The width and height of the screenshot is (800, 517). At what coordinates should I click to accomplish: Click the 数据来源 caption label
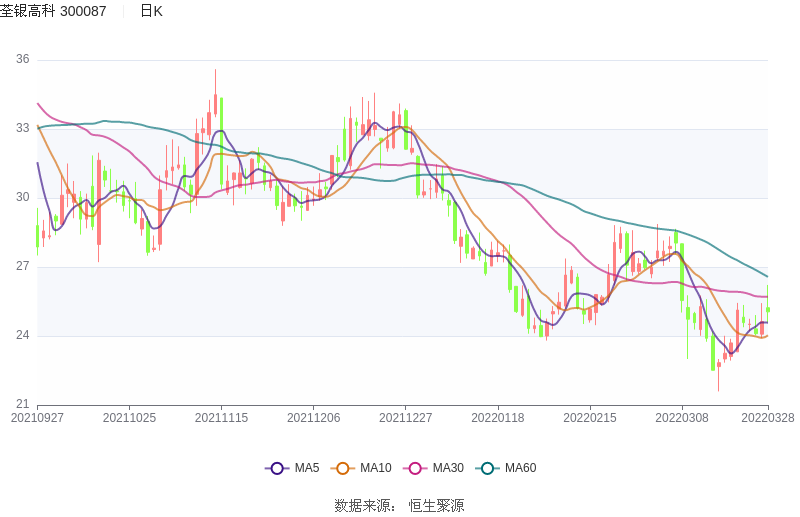click(x=367, y=506)
